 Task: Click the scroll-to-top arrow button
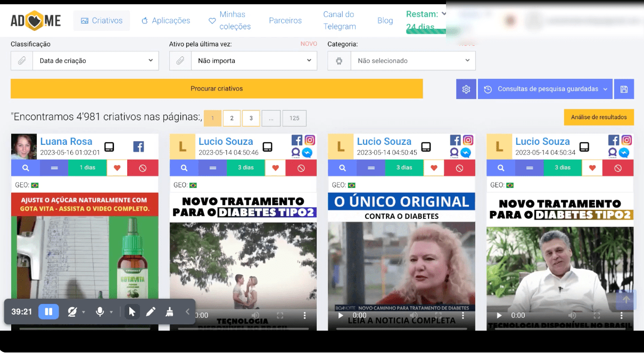pyautogui.click(x=626, y=300)
